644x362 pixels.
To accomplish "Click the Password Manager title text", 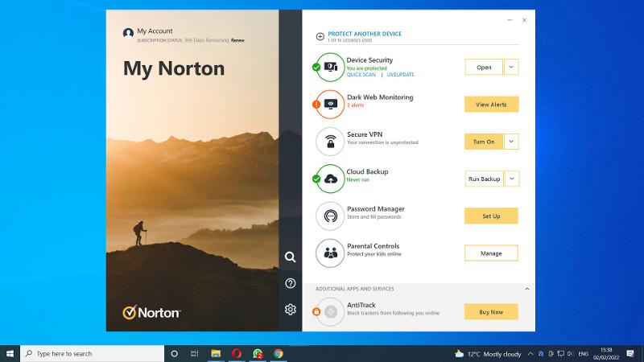I will click(x=376, y=208).
